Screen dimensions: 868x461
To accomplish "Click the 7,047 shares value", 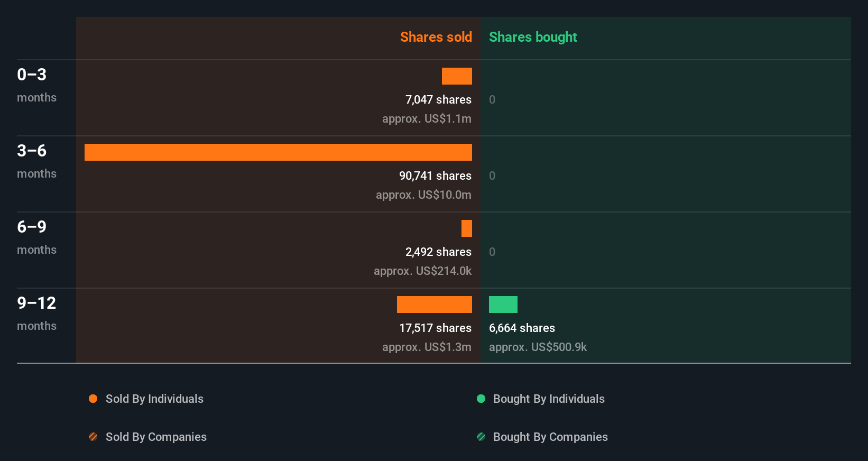I will (438, 100).
